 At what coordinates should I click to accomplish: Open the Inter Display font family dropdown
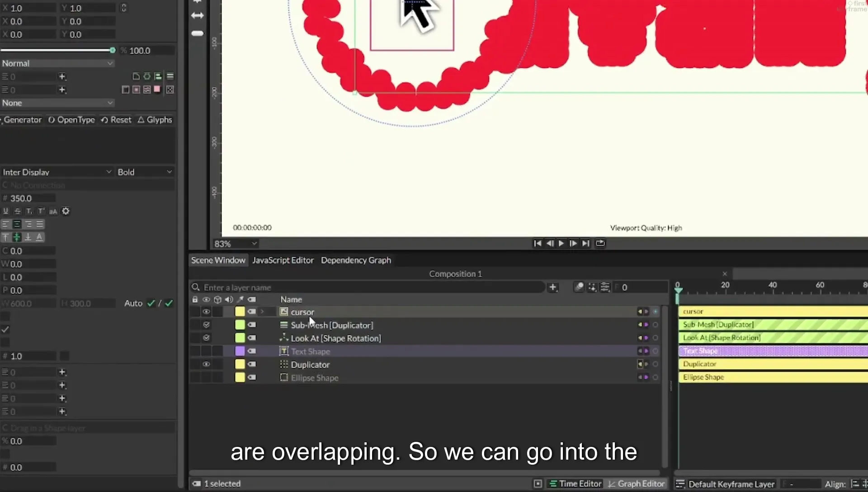[x=57, y=172]
